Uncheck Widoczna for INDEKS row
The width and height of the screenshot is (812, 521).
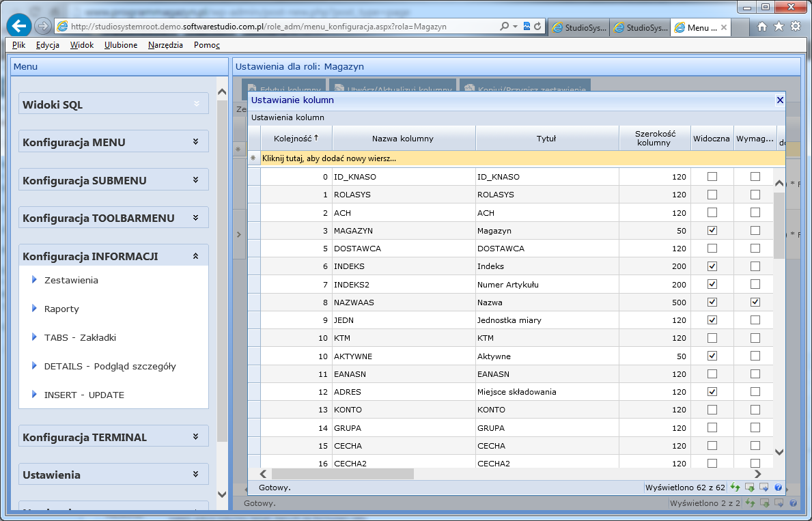pyautogui.click(x=712, y=266)
